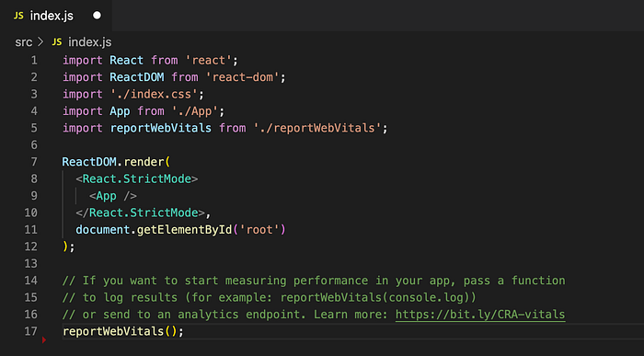644x356 pixels.
Task: Click the closing </React.StrictMode> tag
Action: 140,212
